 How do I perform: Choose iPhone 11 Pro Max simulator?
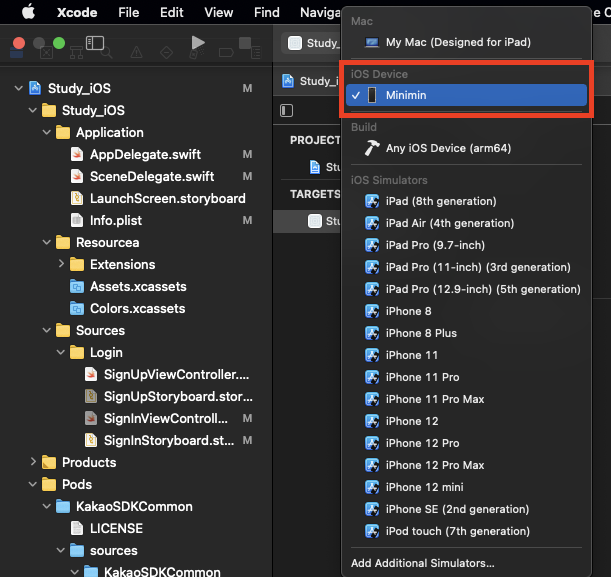[x=466, y=399]
